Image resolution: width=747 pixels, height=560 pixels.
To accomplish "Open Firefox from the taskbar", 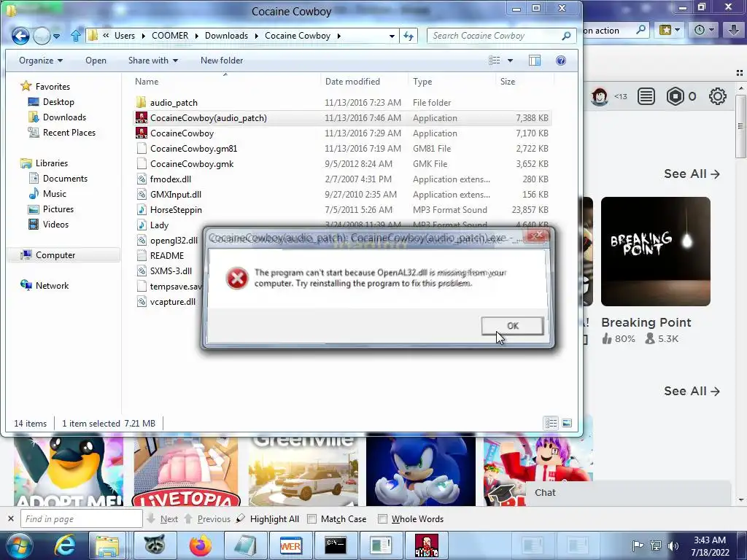I will click(x=200, y=545).
